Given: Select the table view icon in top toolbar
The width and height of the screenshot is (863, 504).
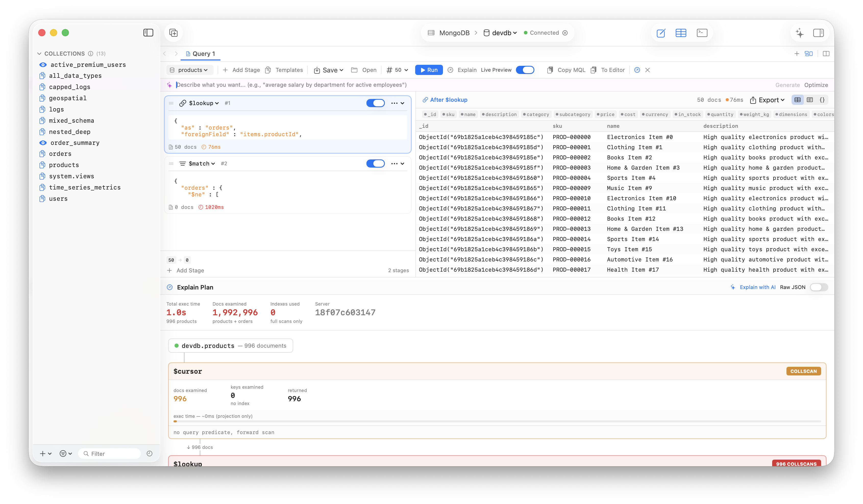Looking at the screenshot, I should click(x=681, y=33).
